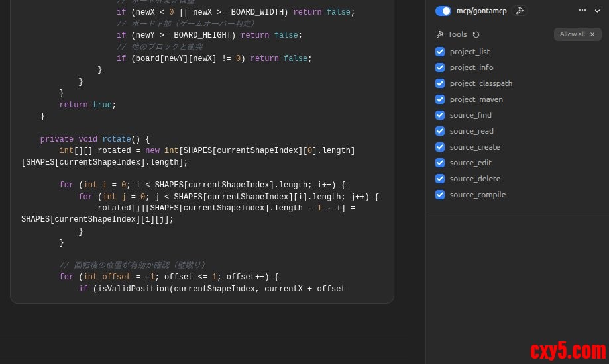This screenshot has width=609, height=364.
Task: Click the refresh icon next to Tools
Action: [x=476, y=34]
